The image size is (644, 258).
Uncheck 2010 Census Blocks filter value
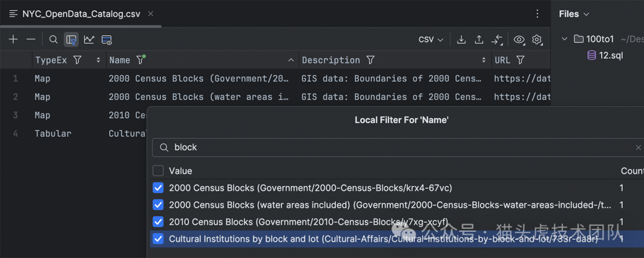[158, 222]
